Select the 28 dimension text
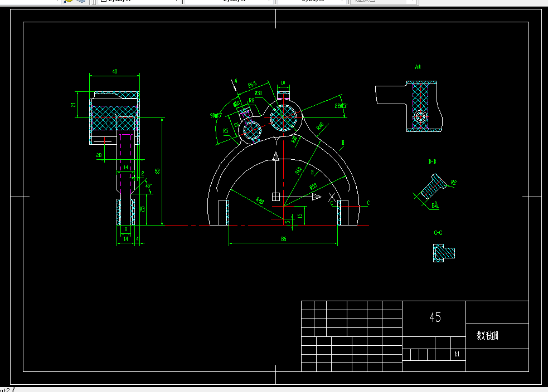The image size is (548, 392). click(99, 155)
